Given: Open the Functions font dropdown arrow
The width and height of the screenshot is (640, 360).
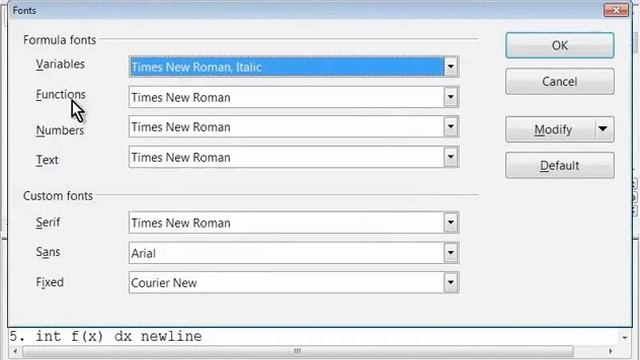Looking at the screenshot, I should pos(451,97).
